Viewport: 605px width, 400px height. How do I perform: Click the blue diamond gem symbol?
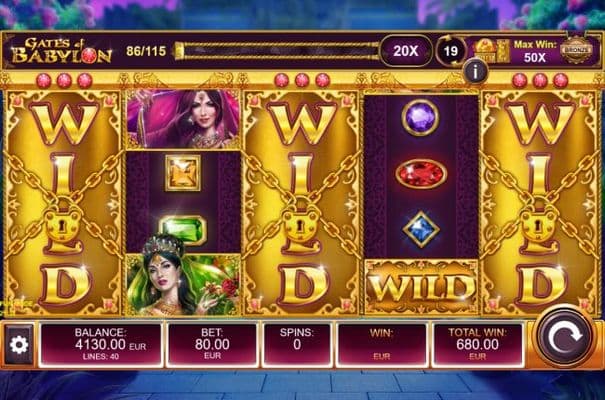[x=421, y=229]
